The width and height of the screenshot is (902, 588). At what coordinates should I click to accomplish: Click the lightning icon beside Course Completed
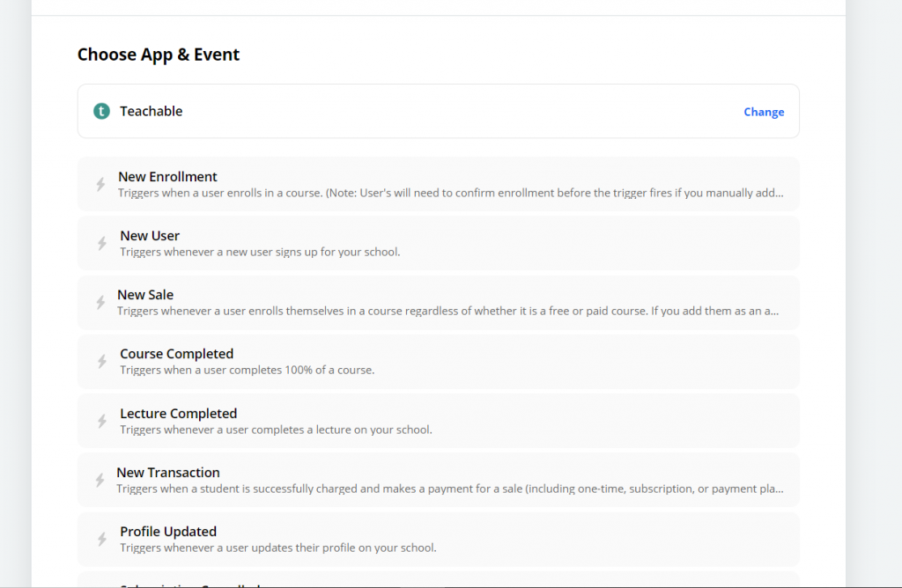click(102, 362)
